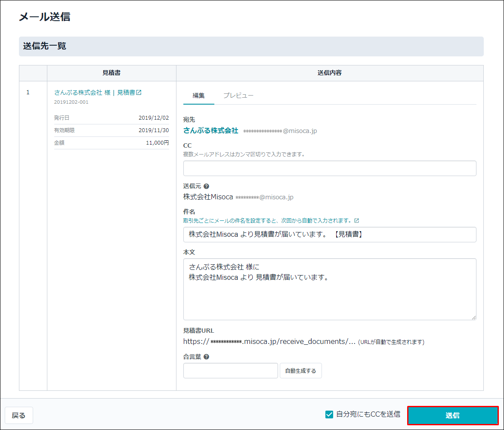
Task: Open link about setting mail subject per client
Action: [267, 220]
